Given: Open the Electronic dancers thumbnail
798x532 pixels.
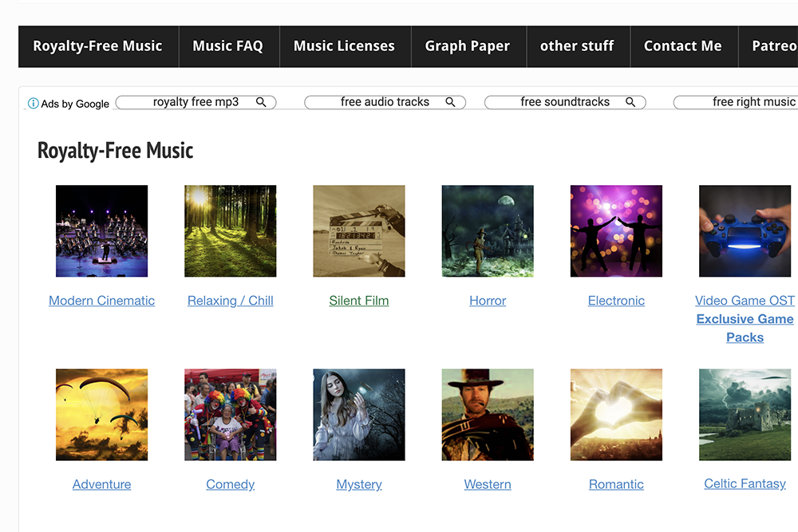Looking at the screenshot, I should (616, 231).
